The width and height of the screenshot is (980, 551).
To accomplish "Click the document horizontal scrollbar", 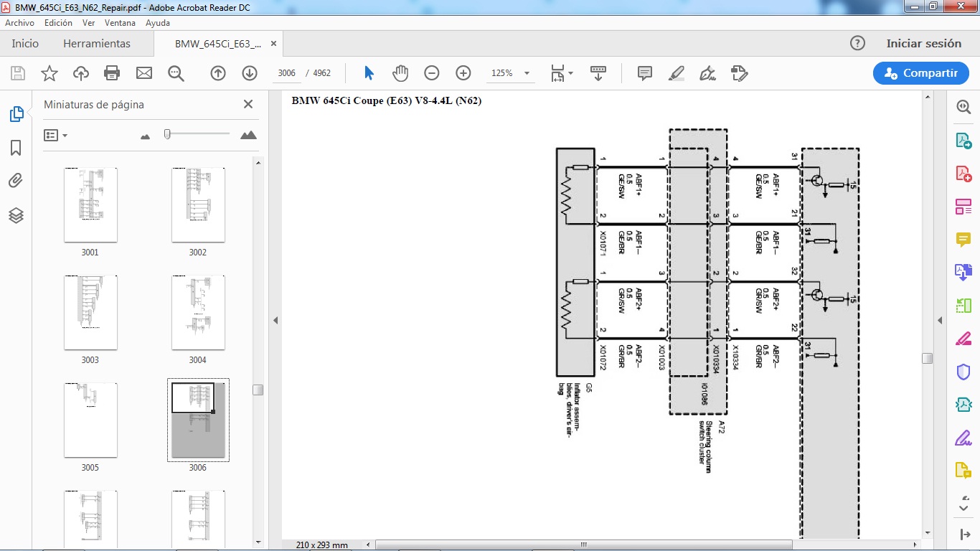I will pos(583,545).
